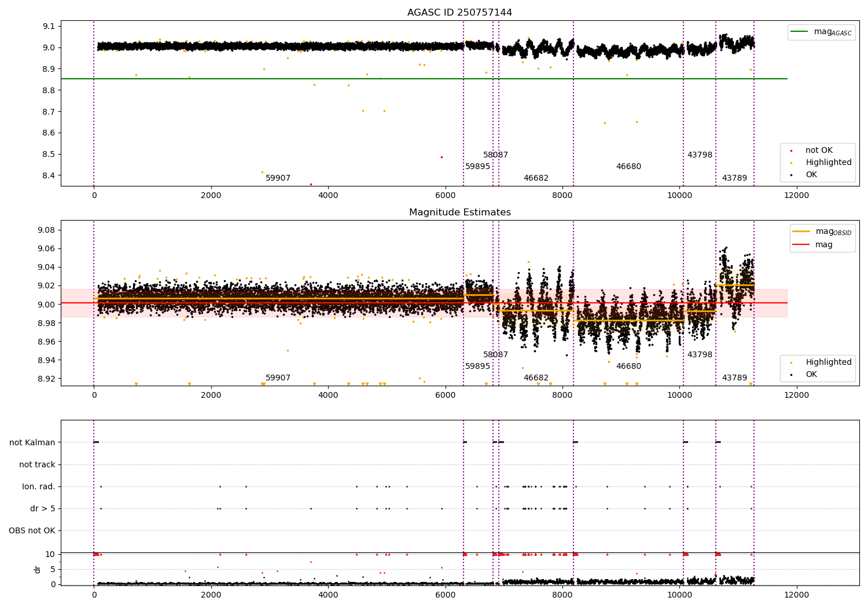Click the 9.1 y-axis tick label
The width and height of the screenshot is (868, 608).
tap(49, 27)
